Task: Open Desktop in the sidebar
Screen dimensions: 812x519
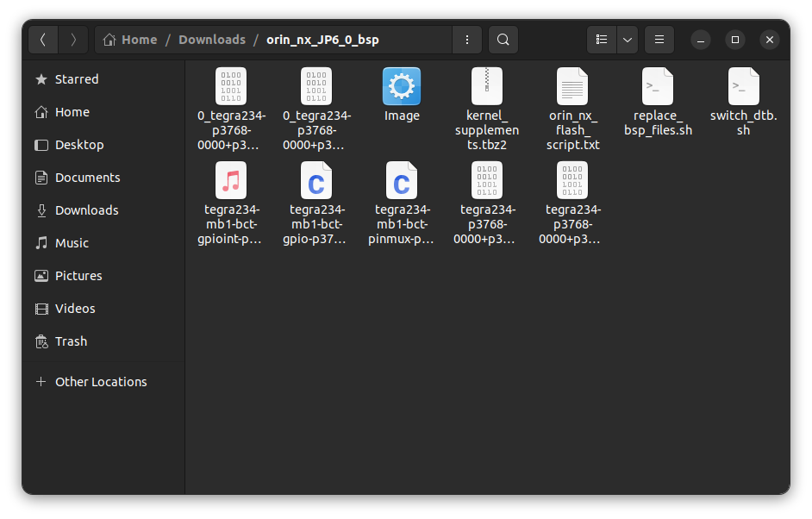Action: pyautogui.click(x=103, y=145)
